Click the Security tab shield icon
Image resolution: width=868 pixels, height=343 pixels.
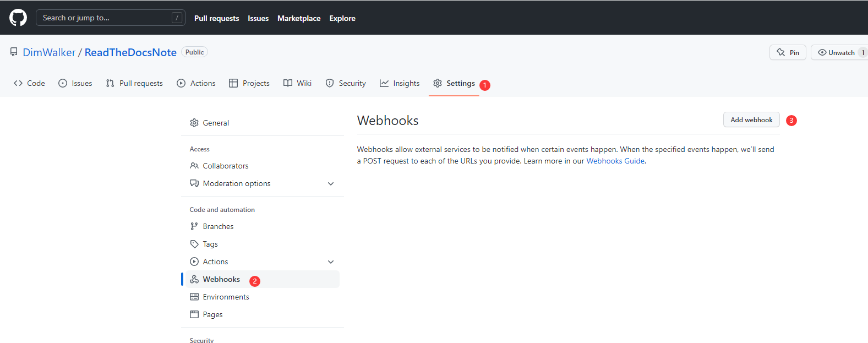[330, 83]
